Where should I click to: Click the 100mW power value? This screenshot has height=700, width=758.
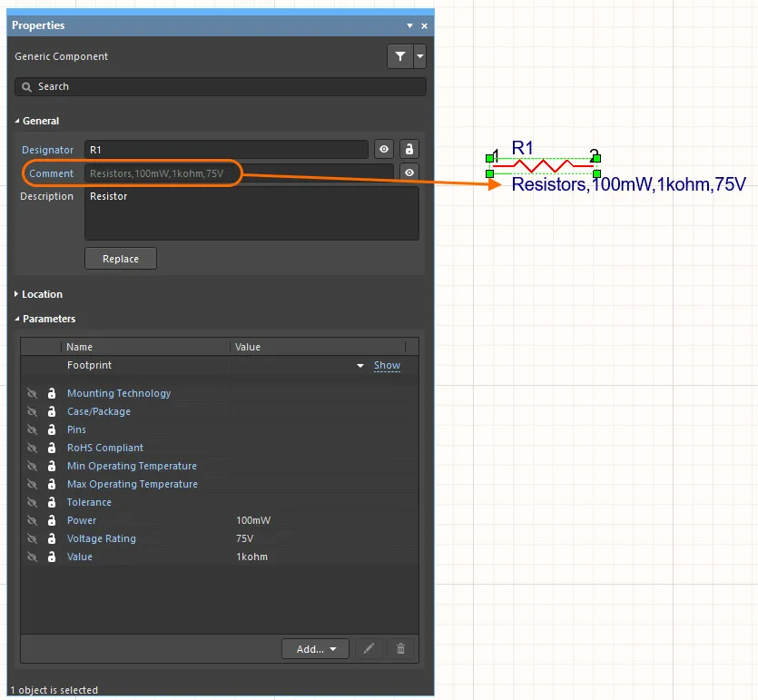253,520
